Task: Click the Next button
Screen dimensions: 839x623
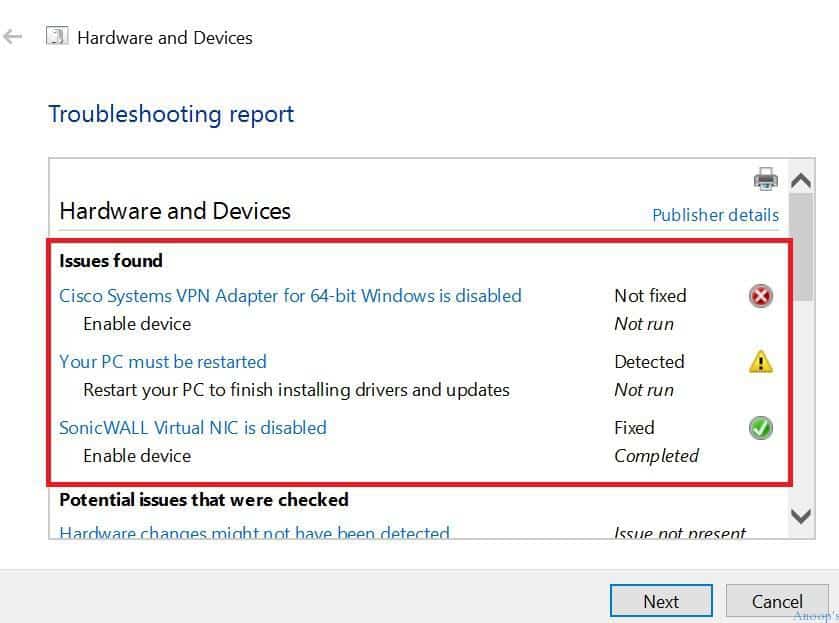Action: (661, 601)
